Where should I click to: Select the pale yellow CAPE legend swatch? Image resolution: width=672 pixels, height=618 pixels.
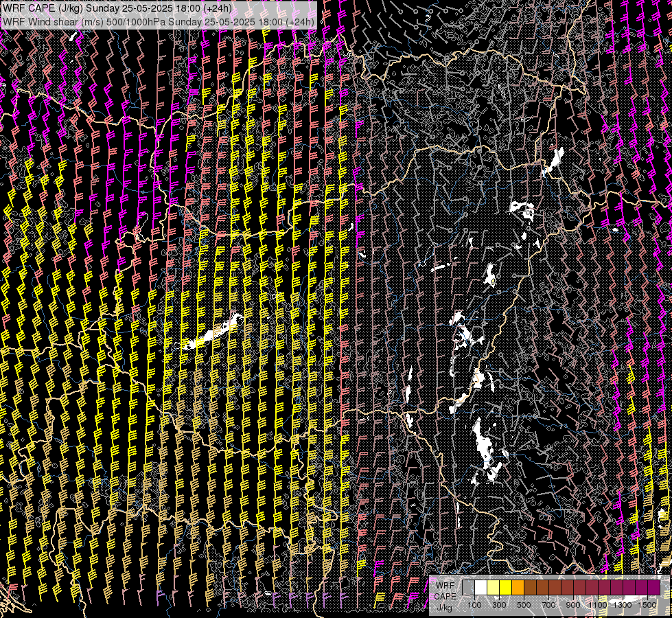(494, 587)
